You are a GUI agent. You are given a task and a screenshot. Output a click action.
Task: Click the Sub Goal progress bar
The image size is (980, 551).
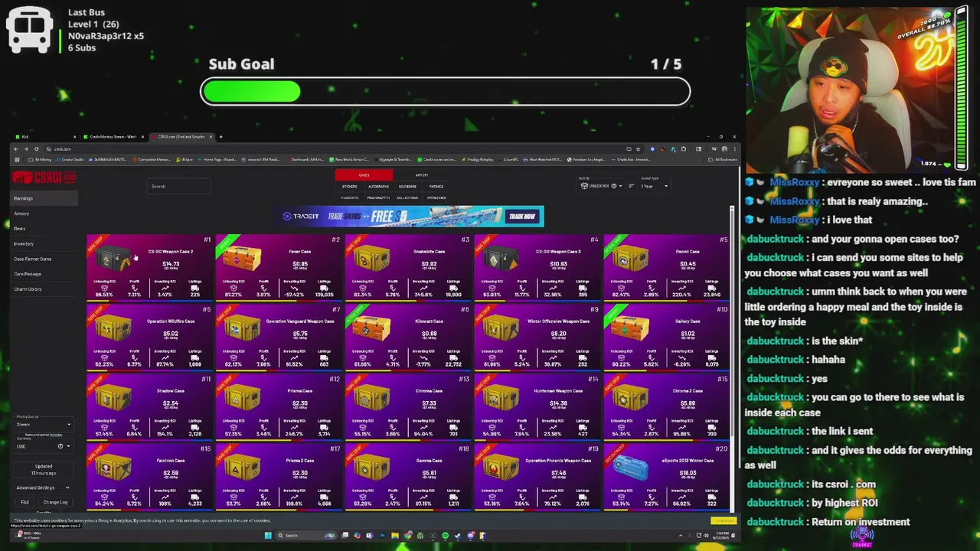pos(445,92)
